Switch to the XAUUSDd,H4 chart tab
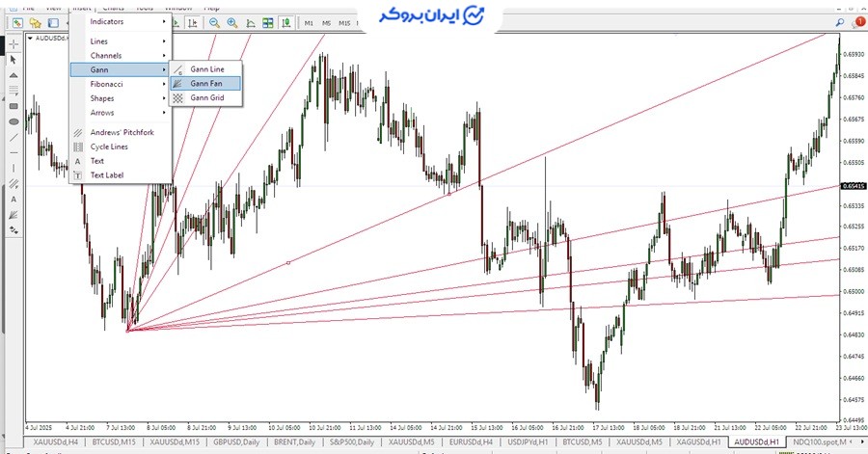The width and height of the screenshot is (868, 454). (x=56, y=442)
